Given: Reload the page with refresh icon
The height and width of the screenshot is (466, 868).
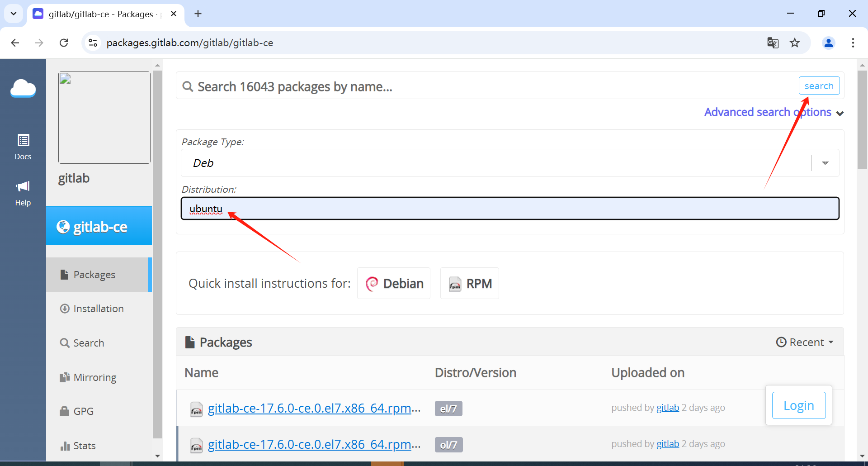Looking at the screenshot, I should point(64,43).
